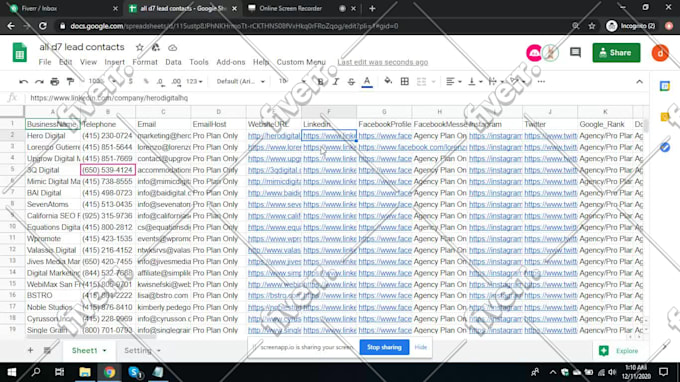Open the Borders tool
680x382 pixels.
pyautogui.click(x=405, y=82)
